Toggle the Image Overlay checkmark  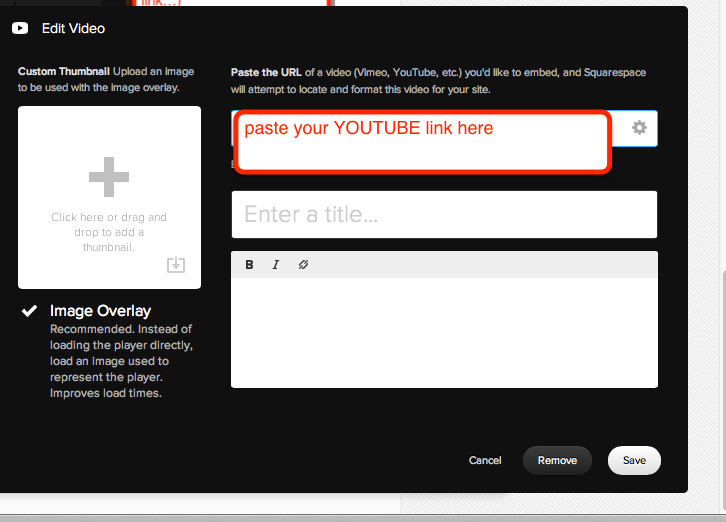(x=29, y=311)
